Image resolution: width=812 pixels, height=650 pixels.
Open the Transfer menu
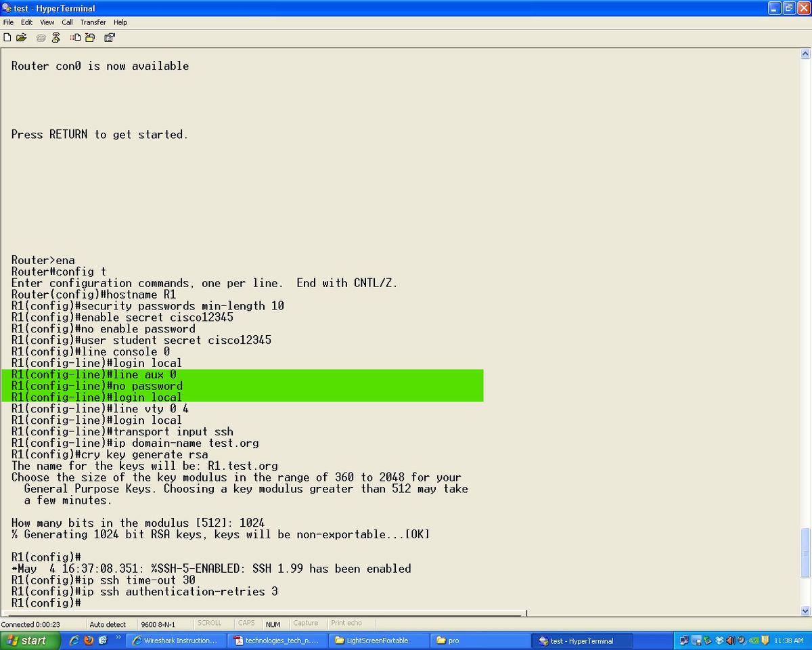(93, 22)
